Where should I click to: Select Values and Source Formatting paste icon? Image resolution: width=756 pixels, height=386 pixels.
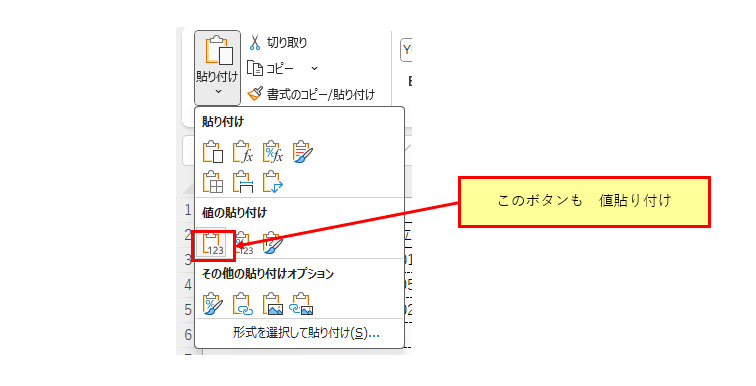[273, 244]
